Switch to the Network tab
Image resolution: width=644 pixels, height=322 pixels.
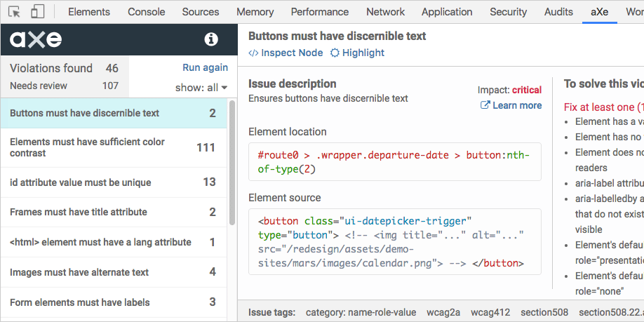385,12
